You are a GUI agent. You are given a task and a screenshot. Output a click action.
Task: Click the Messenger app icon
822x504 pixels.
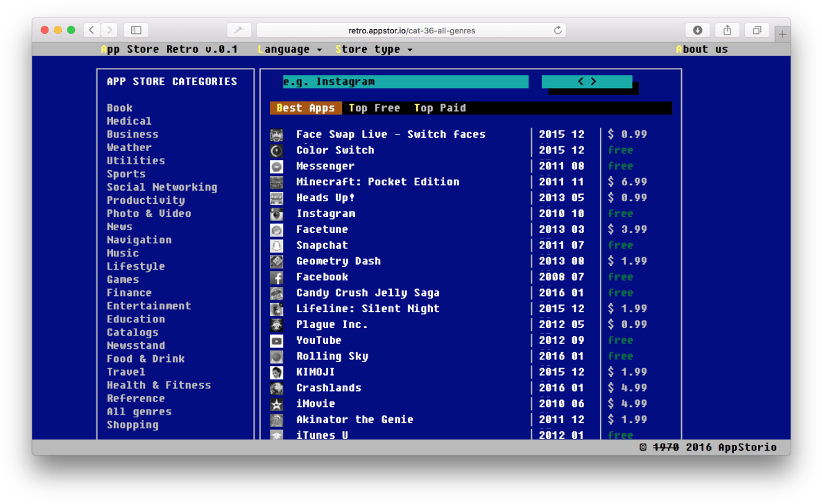tap(276, 166)
